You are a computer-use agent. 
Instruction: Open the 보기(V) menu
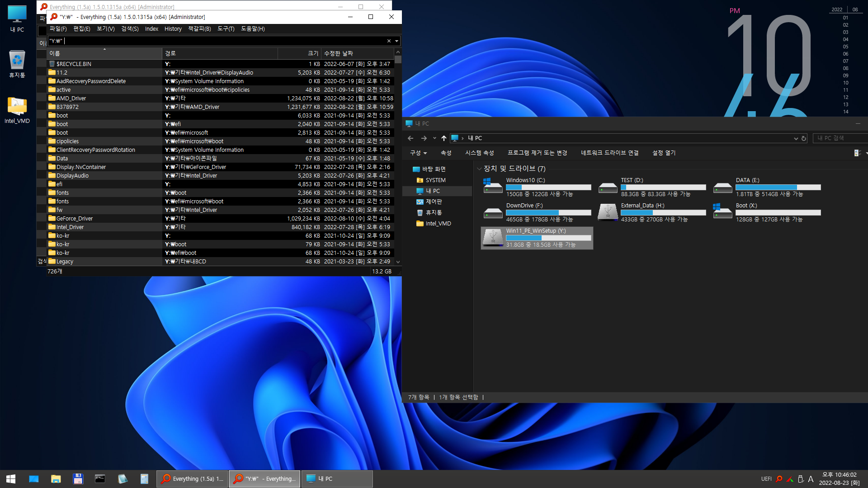[106, 29]
